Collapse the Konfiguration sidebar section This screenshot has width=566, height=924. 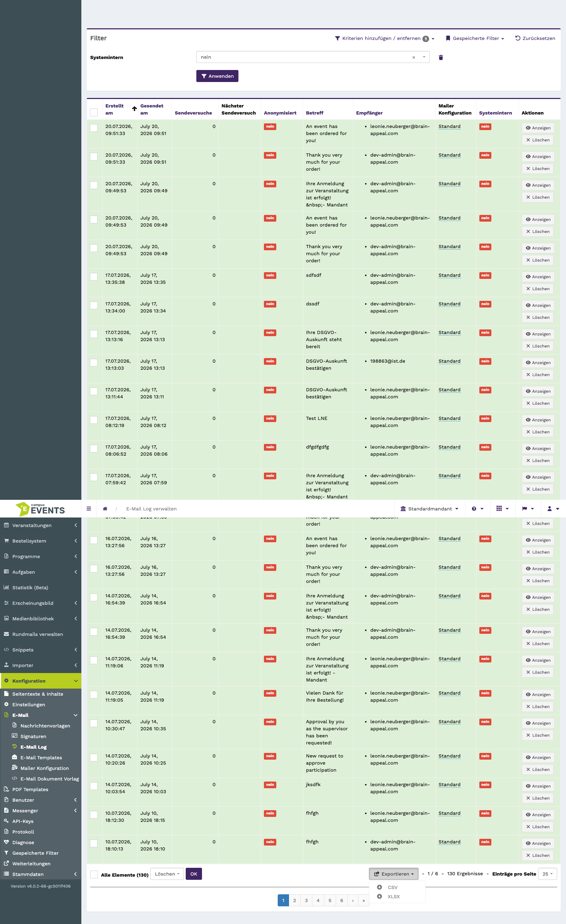(41, 680)
